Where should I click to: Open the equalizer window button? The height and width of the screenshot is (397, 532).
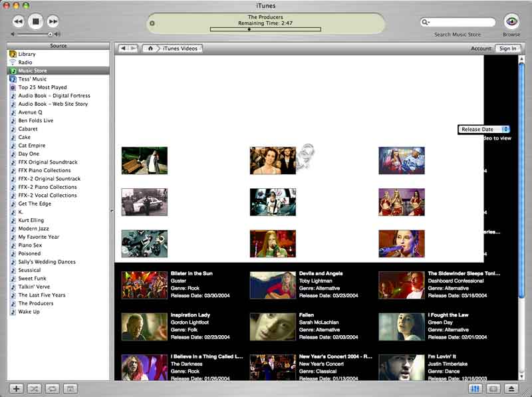click(475, 388)
